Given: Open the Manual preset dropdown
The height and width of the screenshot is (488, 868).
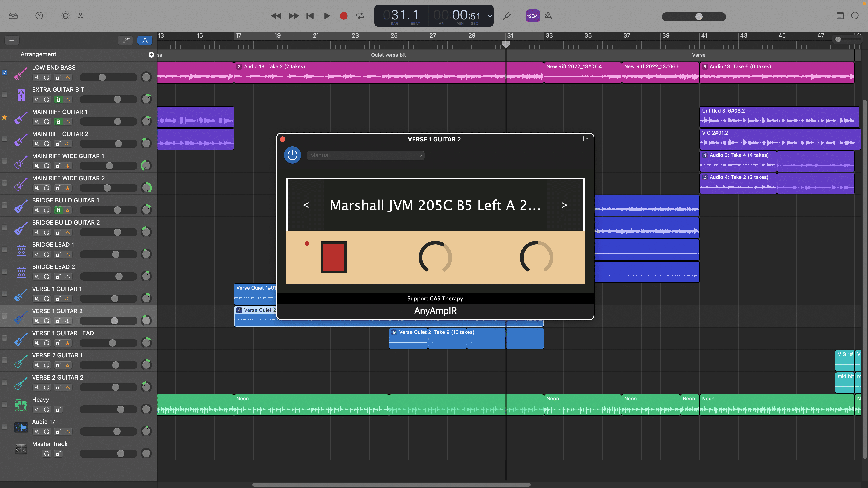Looking at the screenshot, I should pos(365,155).
